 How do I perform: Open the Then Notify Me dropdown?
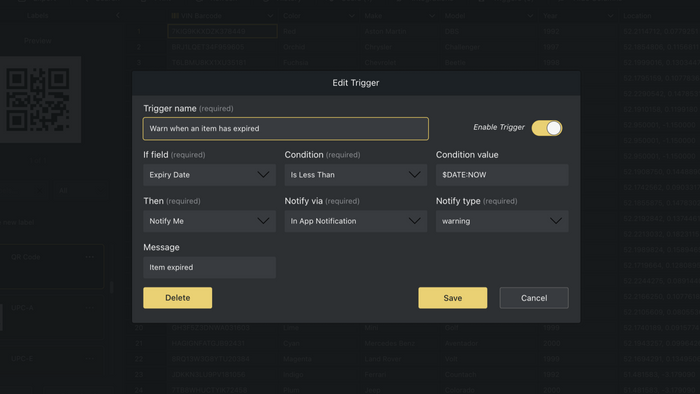click(209, 221)
